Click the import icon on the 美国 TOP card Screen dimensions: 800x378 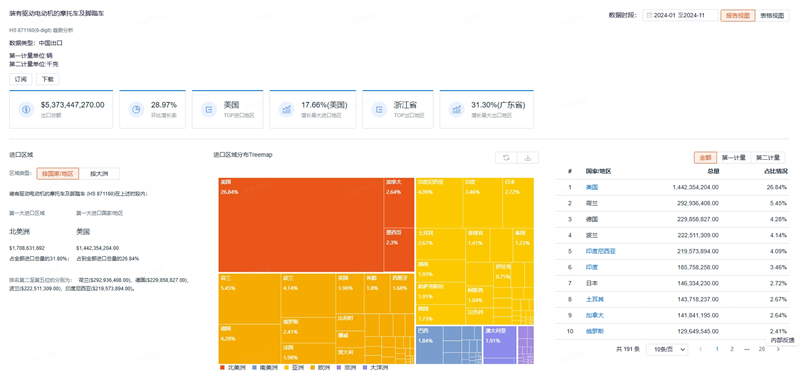[209, 109]
